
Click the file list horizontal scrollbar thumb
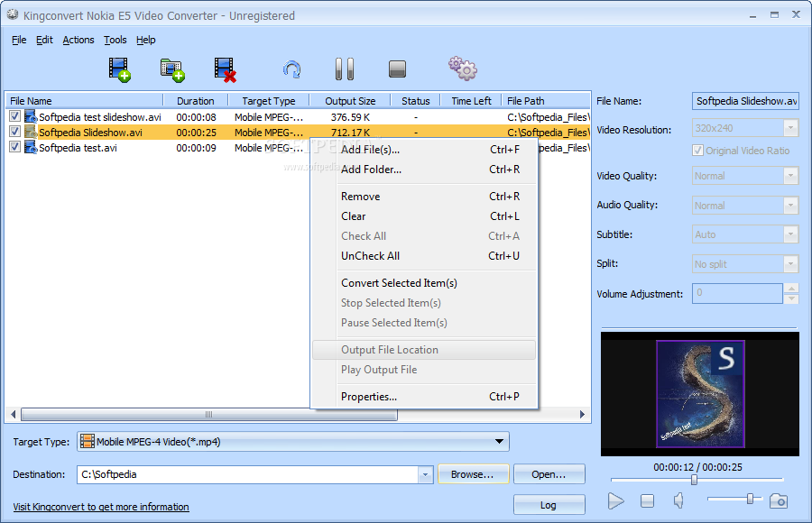coord(209,414)
